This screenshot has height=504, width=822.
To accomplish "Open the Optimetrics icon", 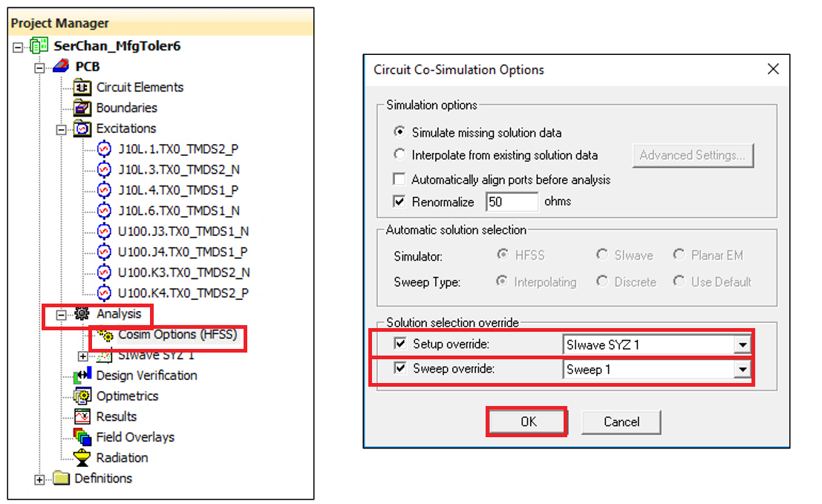I will (84, 396).
